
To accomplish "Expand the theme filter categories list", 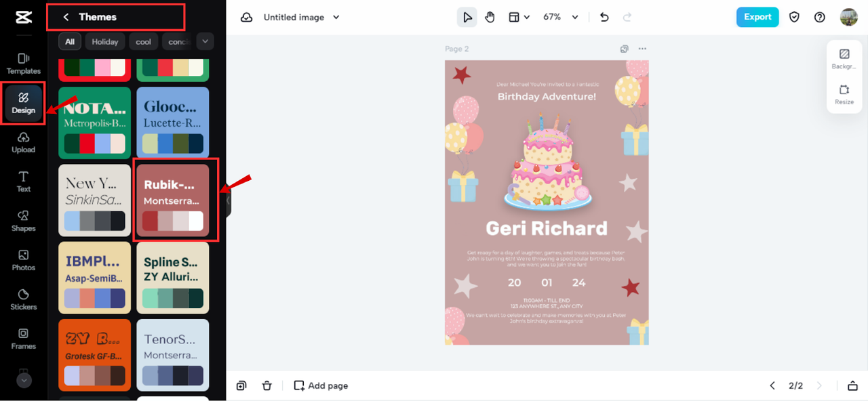I will tap(205, 41).
